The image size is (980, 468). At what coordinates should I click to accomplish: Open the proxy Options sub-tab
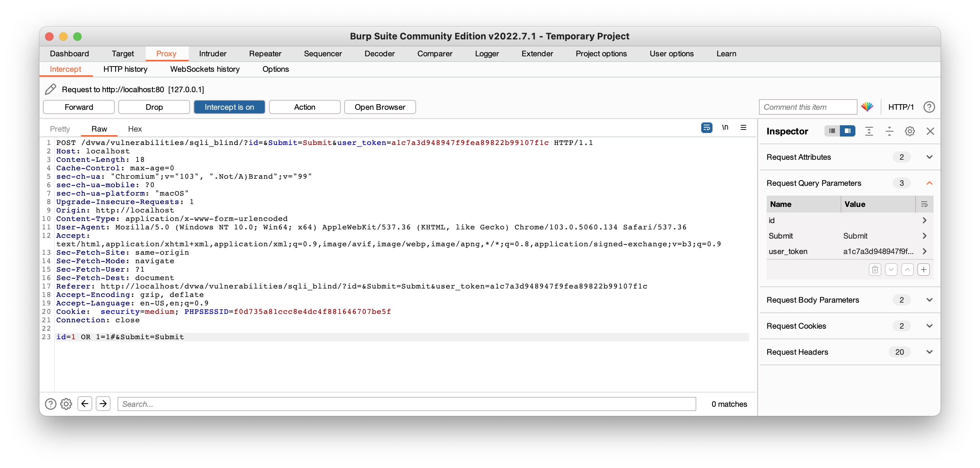tap(275, 69)
